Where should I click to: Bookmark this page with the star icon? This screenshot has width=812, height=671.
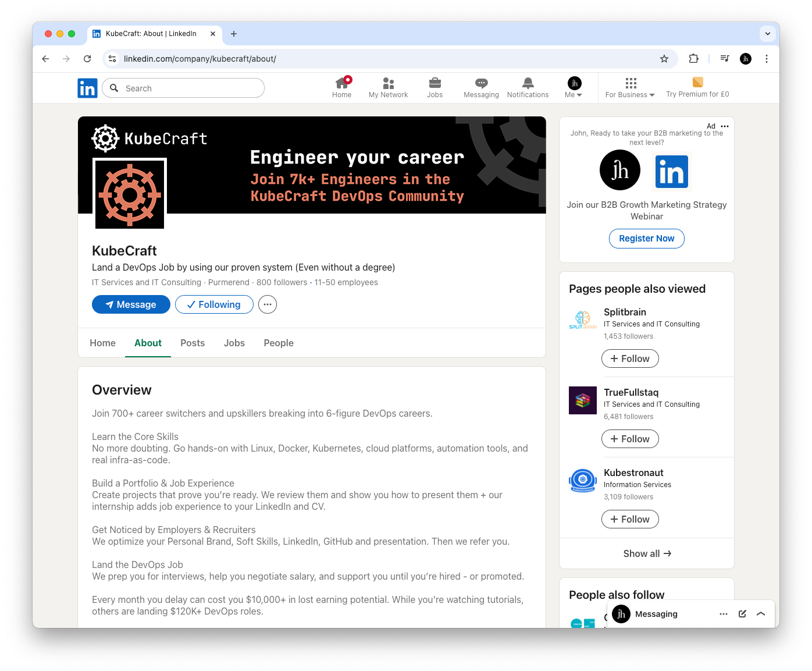coord(664,59)
